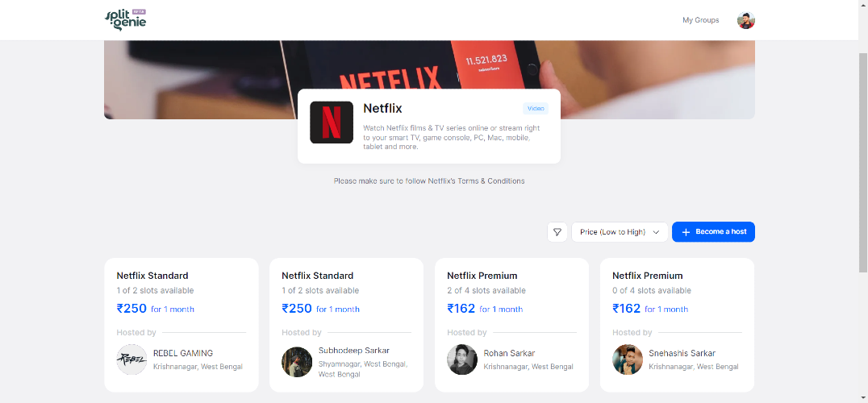This screenshot has width=868, height=403.
Task: Click the Rohan Sarkar host name
Action: coord(509,353)
